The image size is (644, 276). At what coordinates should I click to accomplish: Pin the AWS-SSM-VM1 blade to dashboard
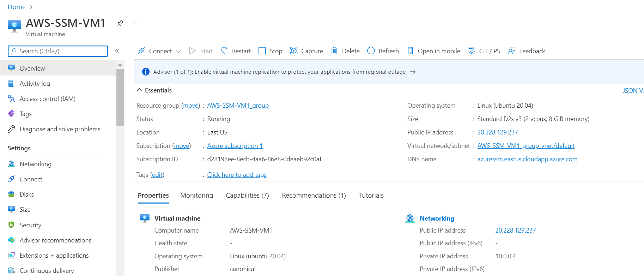(x=120, y=23)
